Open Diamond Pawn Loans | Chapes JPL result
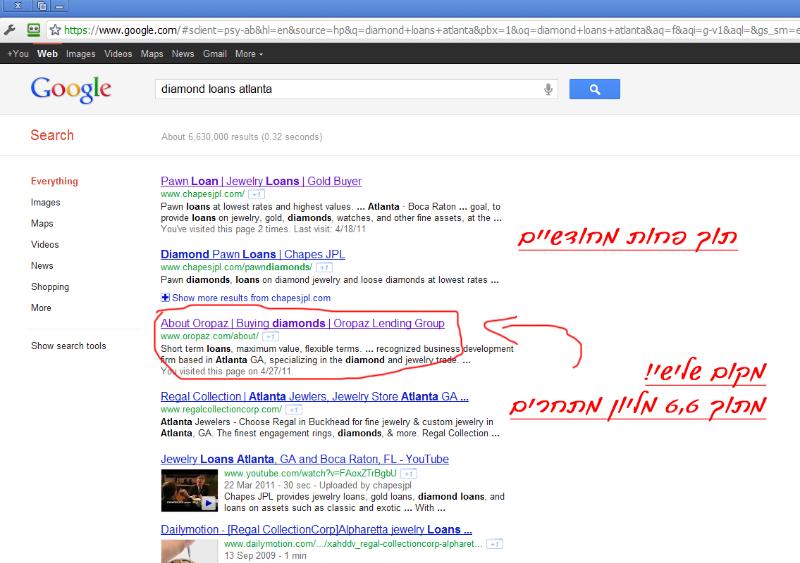This screenshot has width=800, height=563. point(253,254)
